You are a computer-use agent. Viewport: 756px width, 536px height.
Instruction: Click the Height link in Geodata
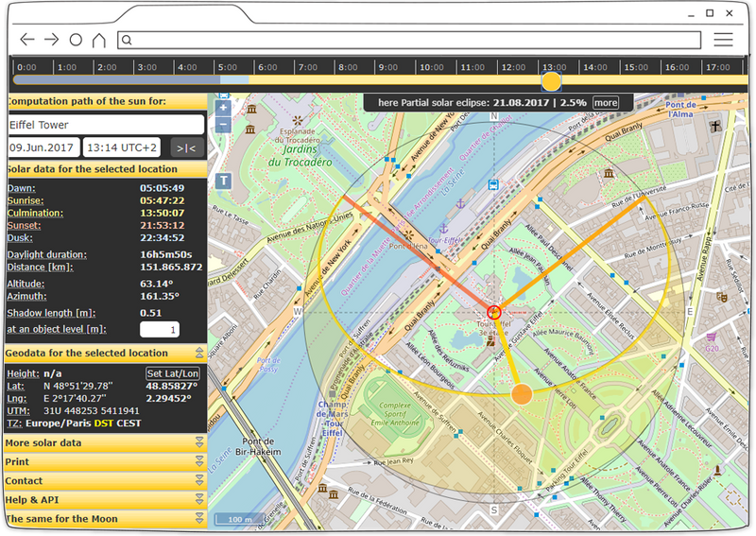[23, 374]
